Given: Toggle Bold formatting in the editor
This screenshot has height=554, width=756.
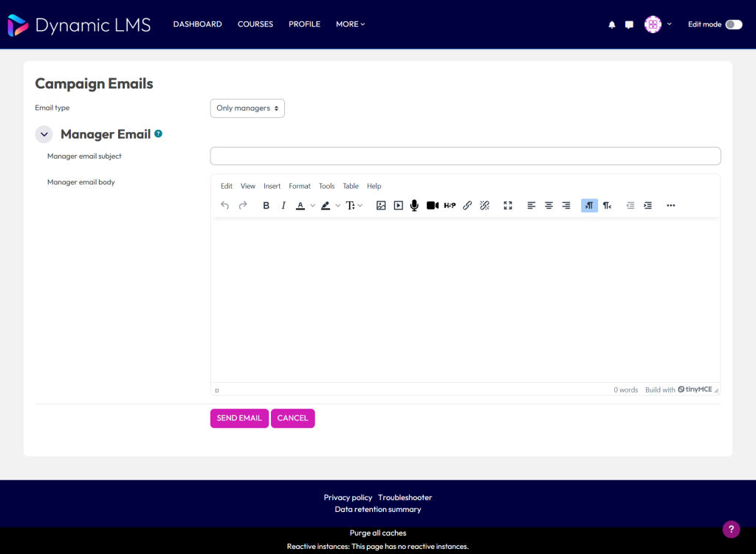Looking at the screenshot, I should pos(266,206).
